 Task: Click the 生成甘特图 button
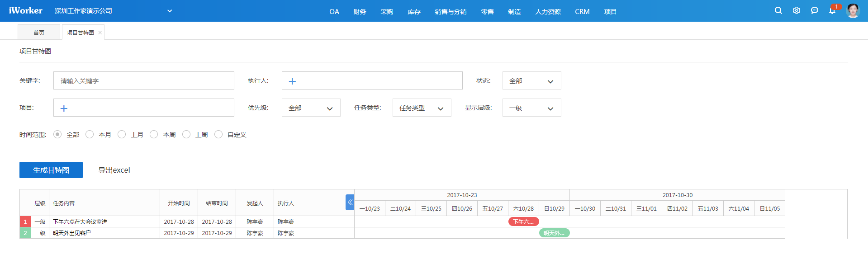(x=51, y=170)
